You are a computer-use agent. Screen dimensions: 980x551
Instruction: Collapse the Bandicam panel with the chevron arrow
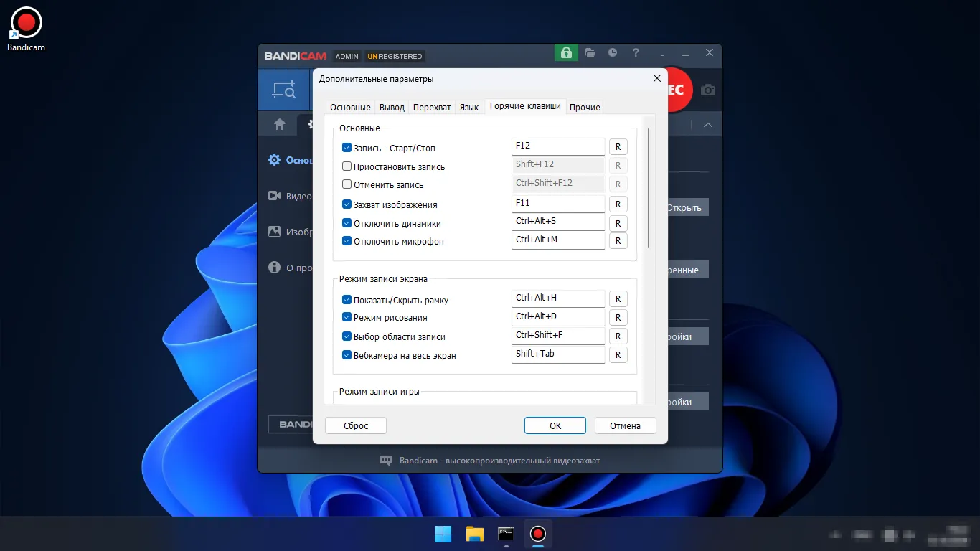[x=708, y=125]
